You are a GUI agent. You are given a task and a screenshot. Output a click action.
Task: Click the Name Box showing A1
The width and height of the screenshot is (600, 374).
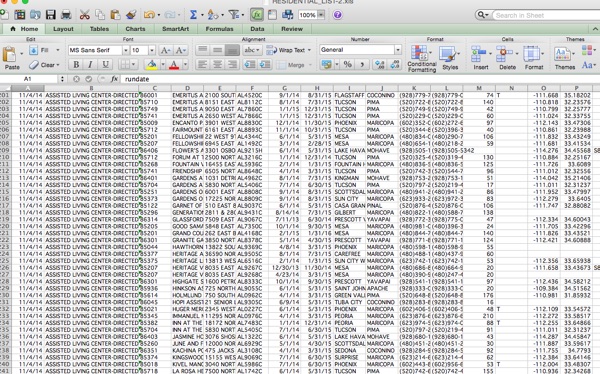pyautogui.click(x=29, y=79)
